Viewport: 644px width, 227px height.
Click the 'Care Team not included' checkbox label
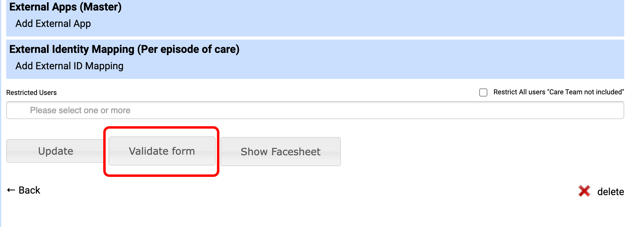click(558, 92)
